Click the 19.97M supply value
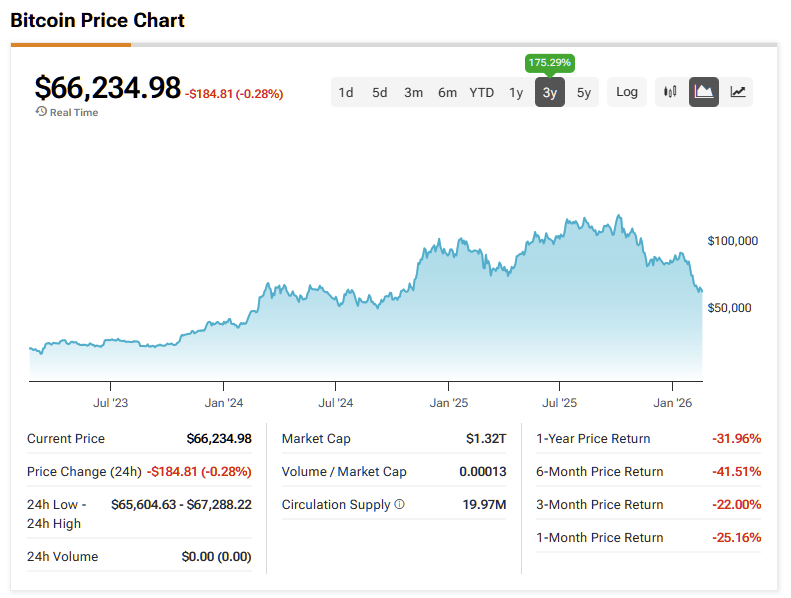The width and height of the screenshot is (791, 598). coord(484,505)
